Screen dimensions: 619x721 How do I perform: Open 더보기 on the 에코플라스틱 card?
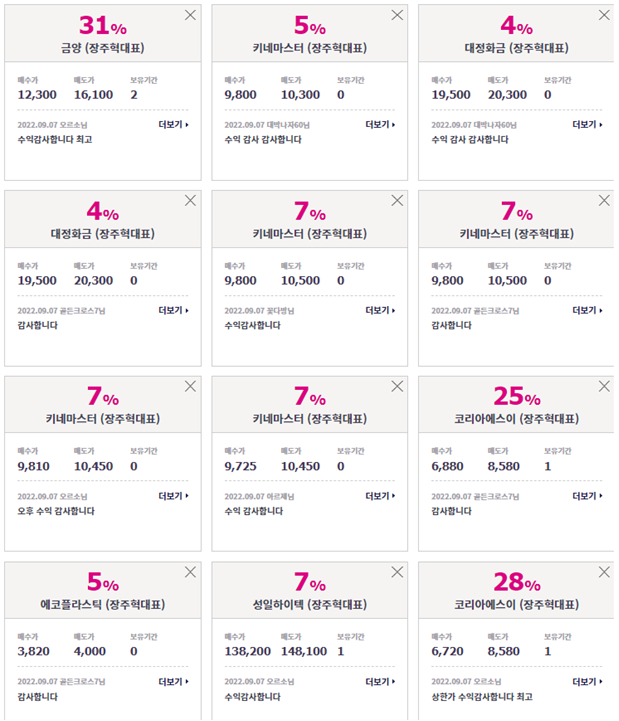pyautogui.click(x=173, y=681)
